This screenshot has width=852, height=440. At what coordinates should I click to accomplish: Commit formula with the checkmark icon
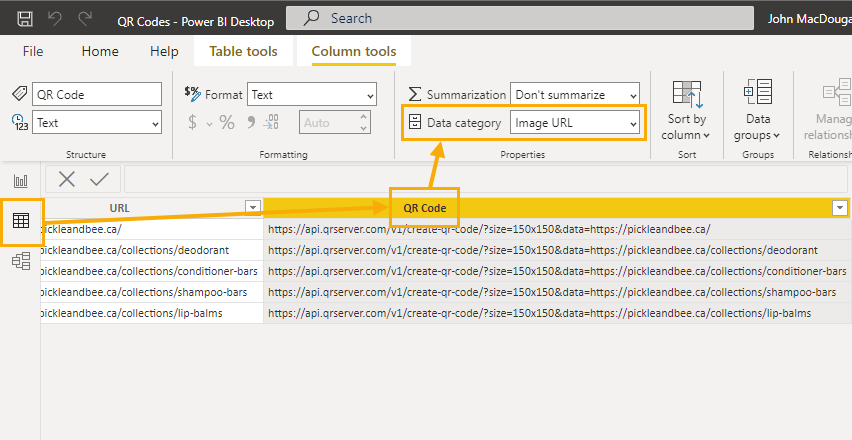99,179
